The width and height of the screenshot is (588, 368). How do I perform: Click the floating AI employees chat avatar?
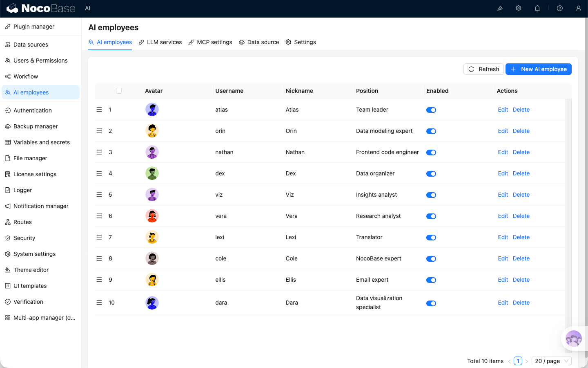(x=573, y=339)
